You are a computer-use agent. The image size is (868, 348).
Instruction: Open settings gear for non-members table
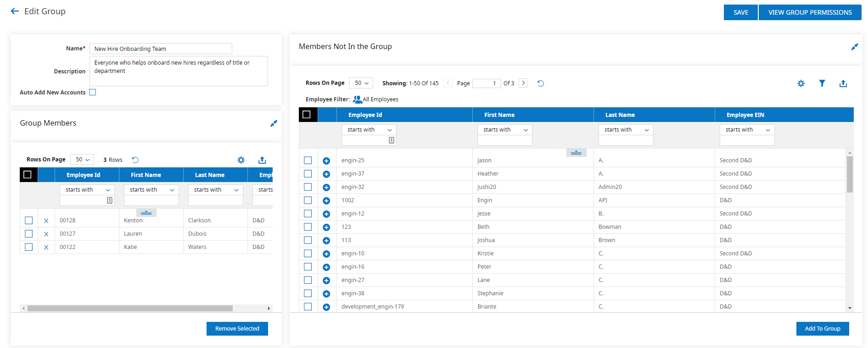coord(801,83)
